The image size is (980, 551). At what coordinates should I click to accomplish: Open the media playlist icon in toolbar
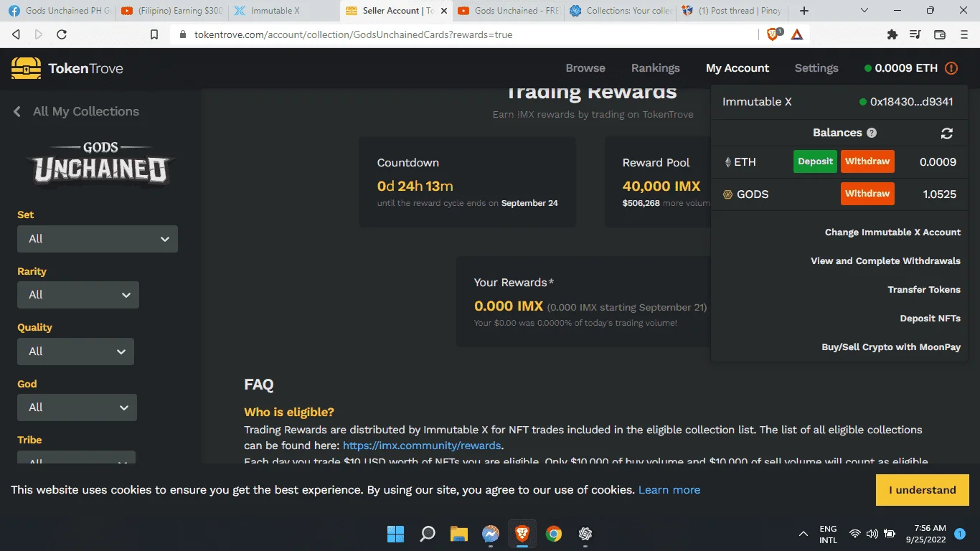pos(915,34)
